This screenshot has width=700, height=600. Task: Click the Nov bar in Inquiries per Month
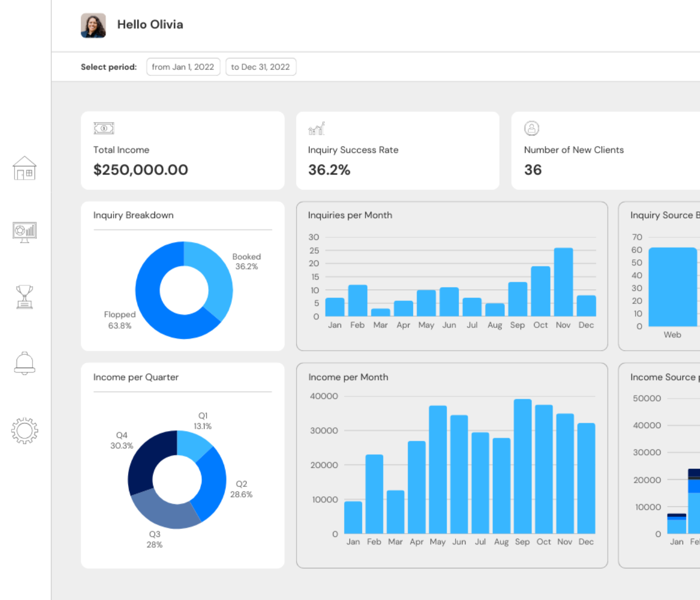click(x=563, y=282)
